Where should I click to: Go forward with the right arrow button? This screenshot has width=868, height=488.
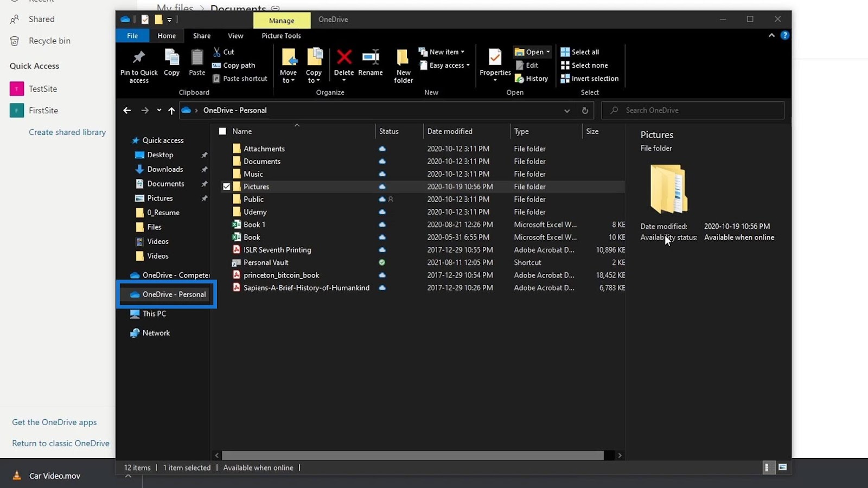145,110
